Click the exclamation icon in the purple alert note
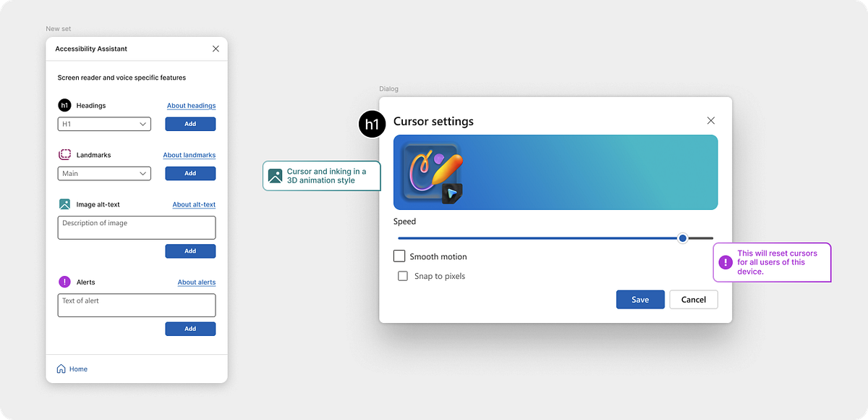Image resolution: width=868 pixels, height=420 pixels. 726,262
